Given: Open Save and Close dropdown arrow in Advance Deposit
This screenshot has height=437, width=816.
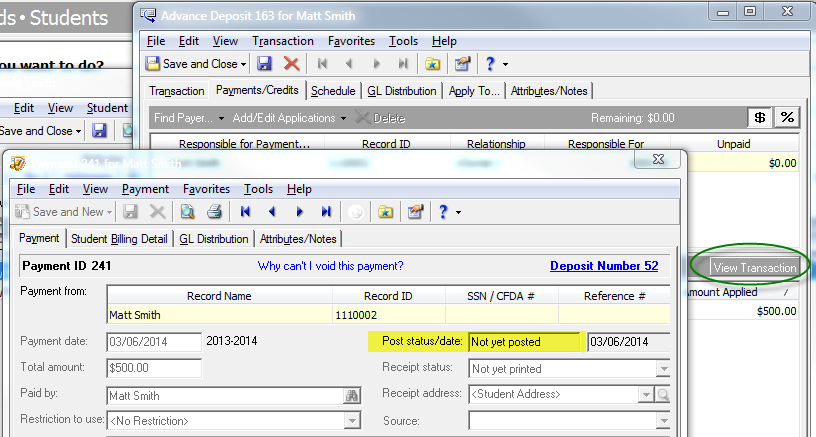Looking at the screenshot, I should pyautogui.click(x=243, y=65).
